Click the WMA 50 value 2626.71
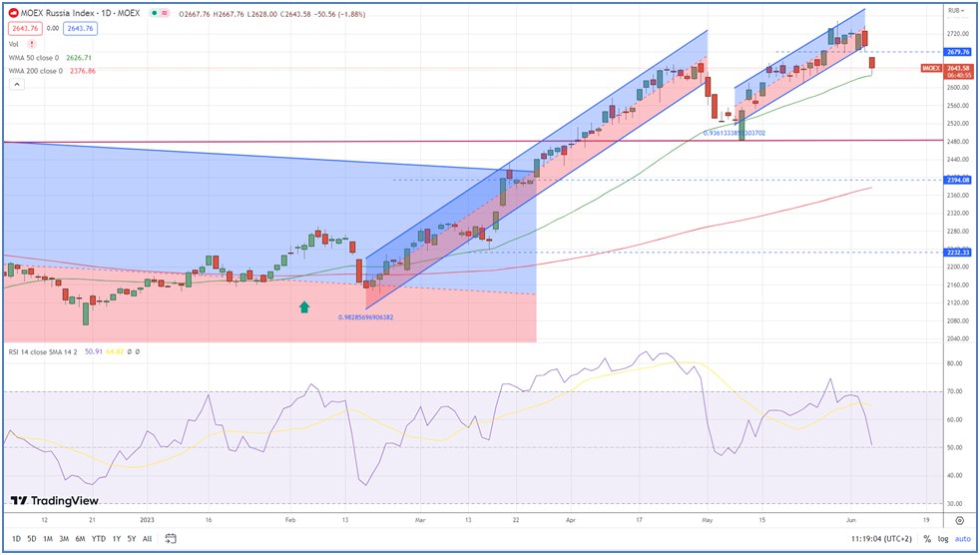980x555 pixels. (x=79, y=58)
